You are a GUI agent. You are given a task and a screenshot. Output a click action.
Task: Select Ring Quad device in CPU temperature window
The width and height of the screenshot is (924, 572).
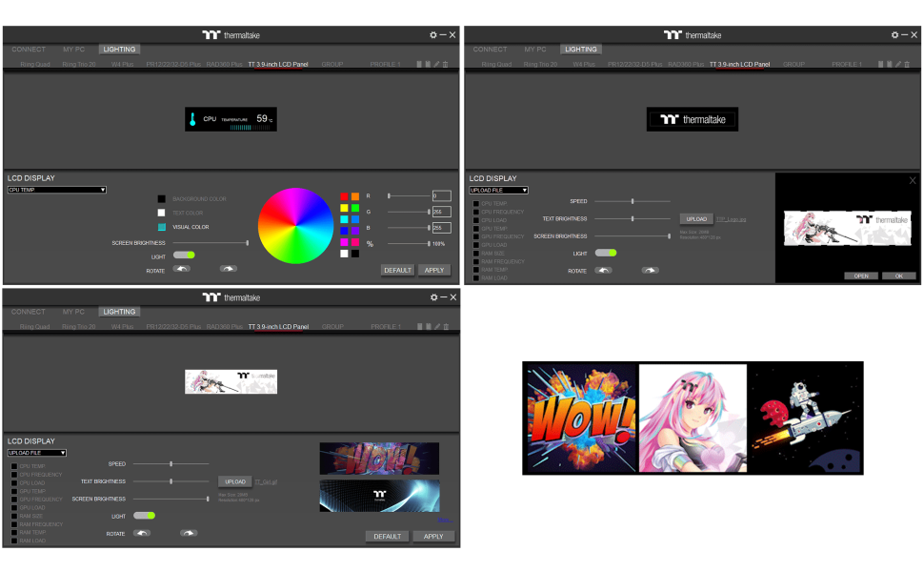34,64
